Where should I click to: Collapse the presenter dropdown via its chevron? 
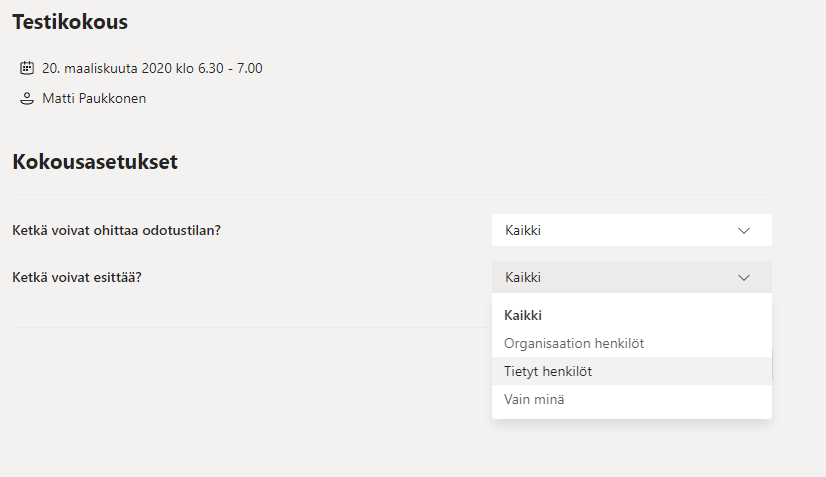(x=744, y=277)
